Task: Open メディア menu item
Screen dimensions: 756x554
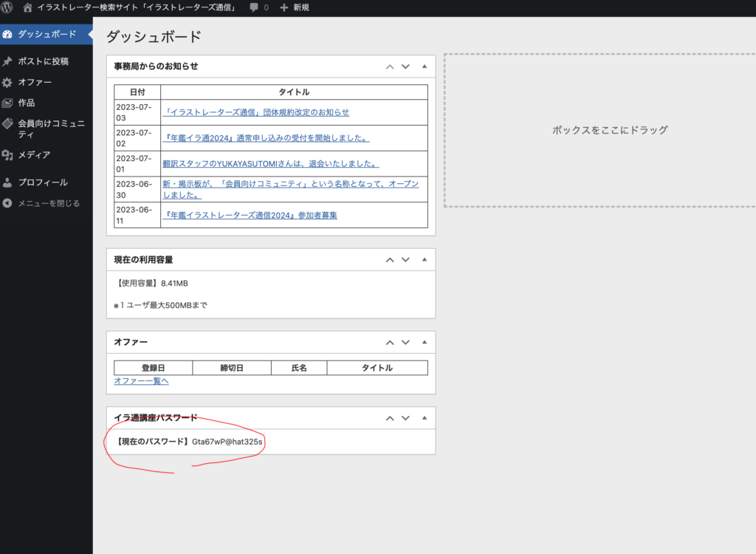Action: pyautogui.click(x=47, y=155)
